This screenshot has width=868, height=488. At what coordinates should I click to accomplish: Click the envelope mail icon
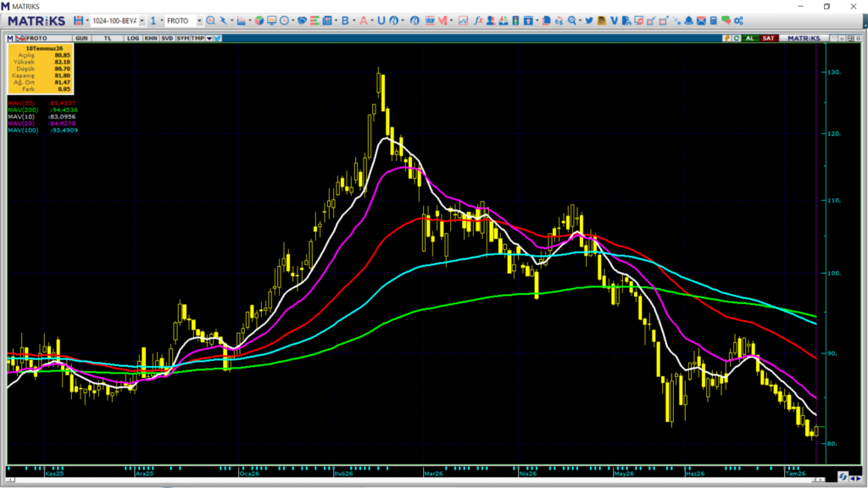click(x=701, y=20)
